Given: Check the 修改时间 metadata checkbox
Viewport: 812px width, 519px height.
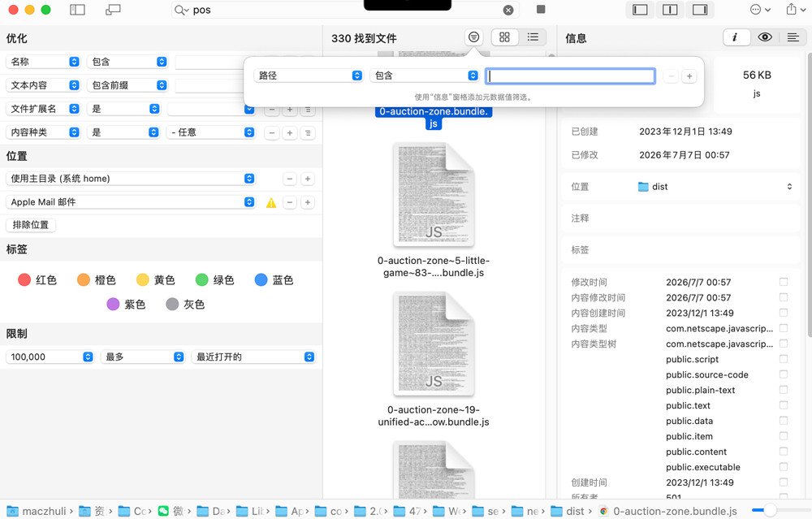Looking at the screenshot, I should click(784, 282).
